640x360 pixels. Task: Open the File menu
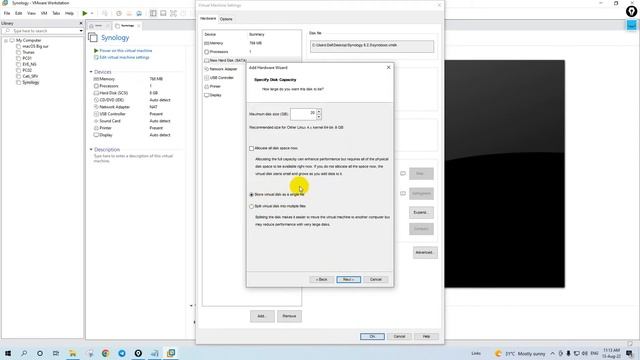tap(7, 13)
